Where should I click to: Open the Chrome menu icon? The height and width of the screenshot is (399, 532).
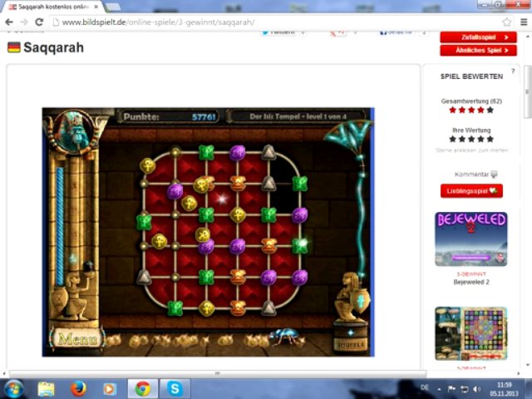[x=522, y=22]
